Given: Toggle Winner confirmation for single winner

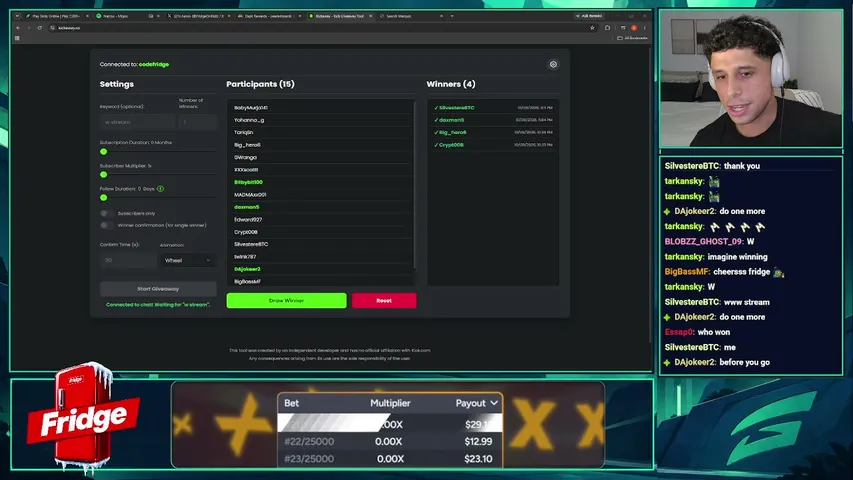Looking at the screenshot, I should click(x=107, y=225).
